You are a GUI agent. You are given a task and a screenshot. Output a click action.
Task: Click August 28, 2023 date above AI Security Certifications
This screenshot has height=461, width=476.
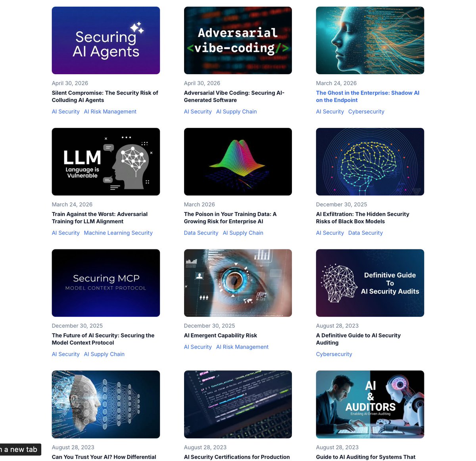[205, 447]
